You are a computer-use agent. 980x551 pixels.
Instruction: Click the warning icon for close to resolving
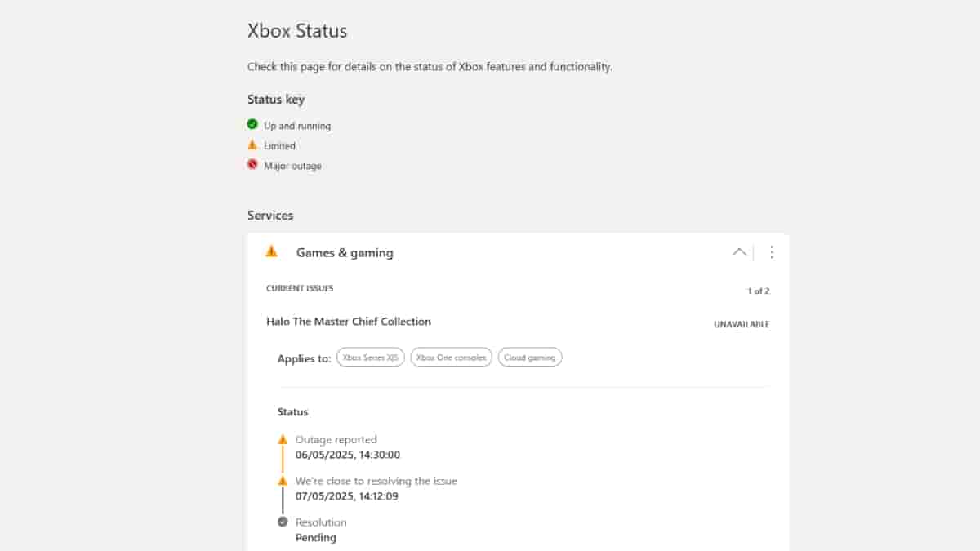tap(283, 481)
